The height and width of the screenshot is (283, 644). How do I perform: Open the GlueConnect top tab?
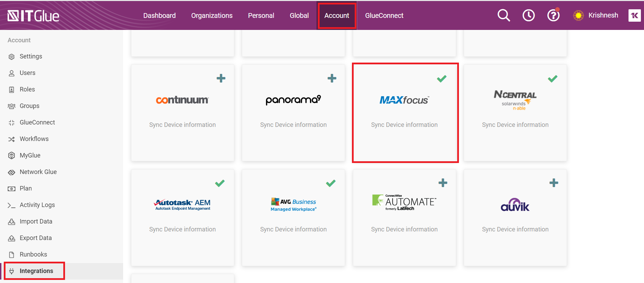(x=384, y=15)
